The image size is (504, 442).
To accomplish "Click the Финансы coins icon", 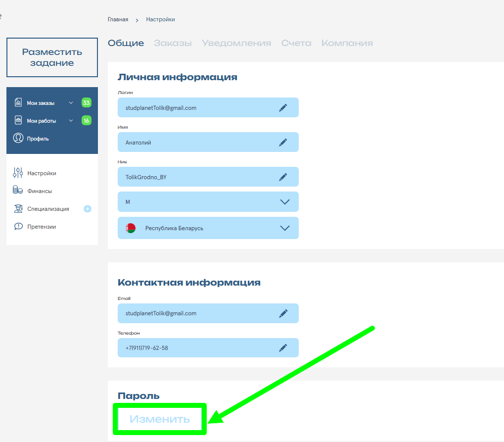I will tap(18, 191).
